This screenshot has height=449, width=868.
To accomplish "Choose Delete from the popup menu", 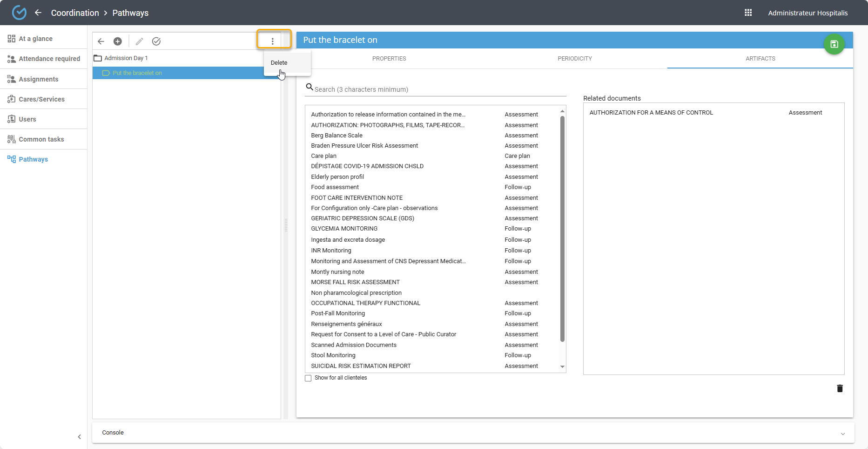I will pyautogui.click(x=279, y=63).
